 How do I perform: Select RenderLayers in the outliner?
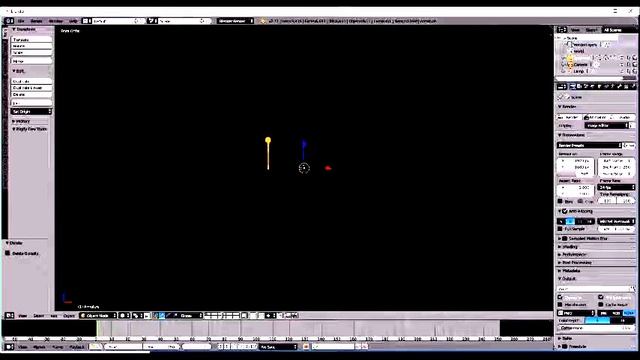pos(585,44)
